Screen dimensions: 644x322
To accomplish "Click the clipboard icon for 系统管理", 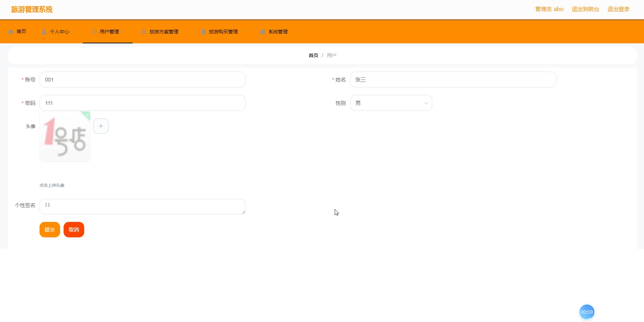I will (263, 32).
